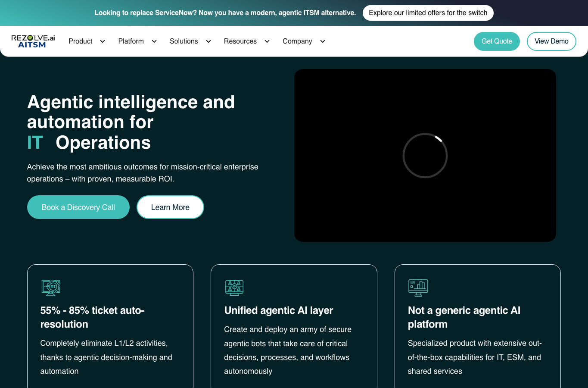Expand the Resources menu chevron
588x388 pixels.
pos(267,41)
